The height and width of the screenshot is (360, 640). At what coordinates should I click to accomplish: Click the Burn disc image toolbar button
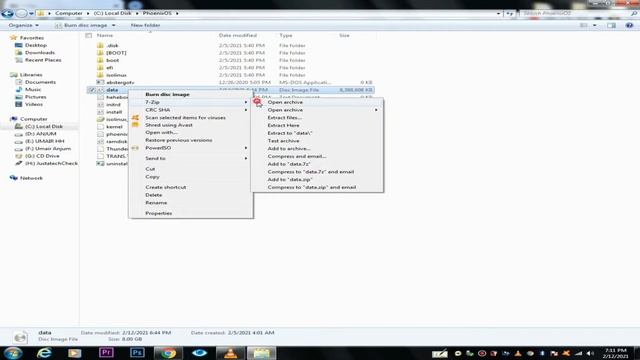click(81, 25)
